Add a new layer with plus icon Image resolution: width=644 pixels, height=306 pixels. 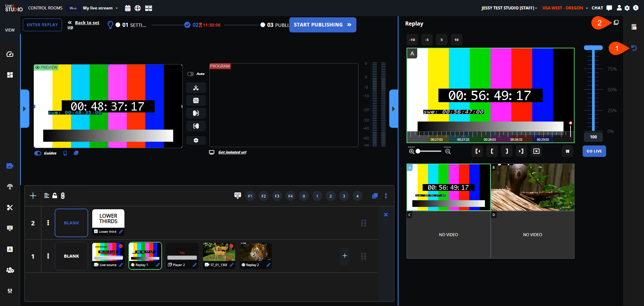[x=33, y=196]
